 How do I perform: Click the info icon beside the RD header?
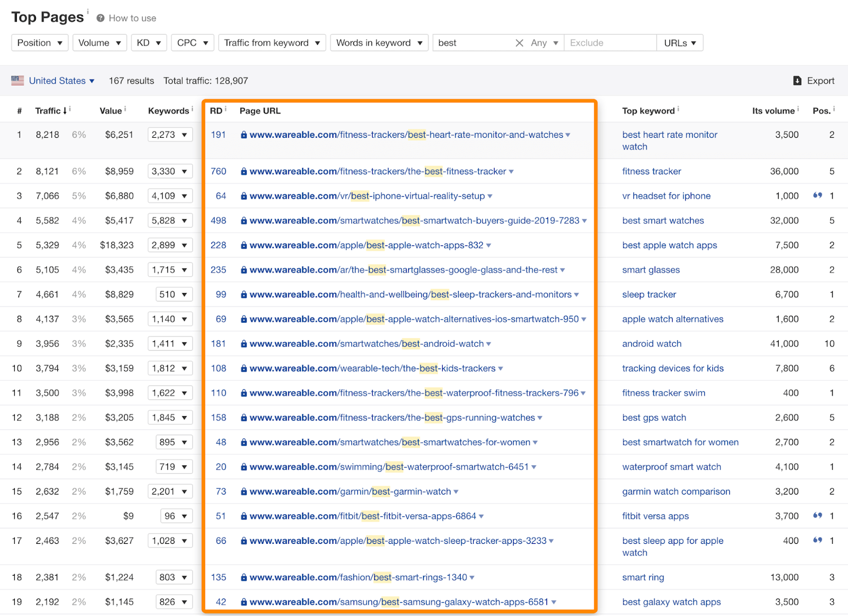coord(226,109)
